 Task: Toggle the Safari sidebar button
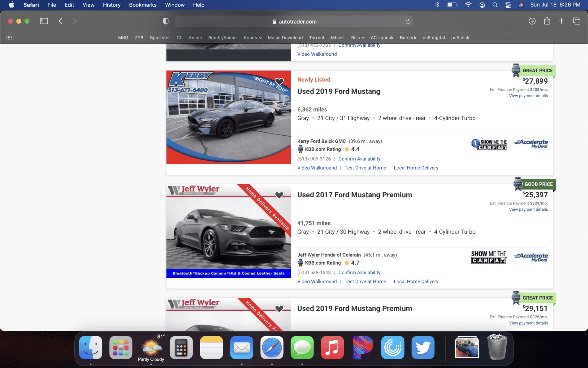[x=44, y=21]
